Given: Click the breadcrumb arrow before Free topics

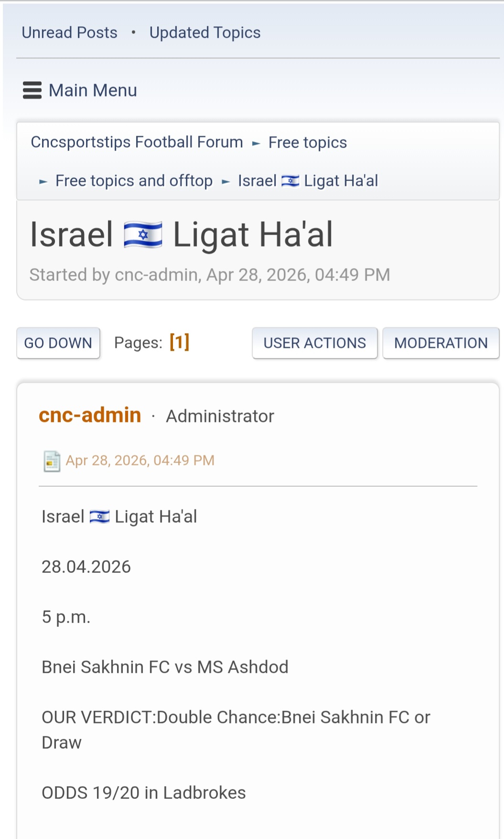Looking at the screenshot, I should tap(256, 143).
